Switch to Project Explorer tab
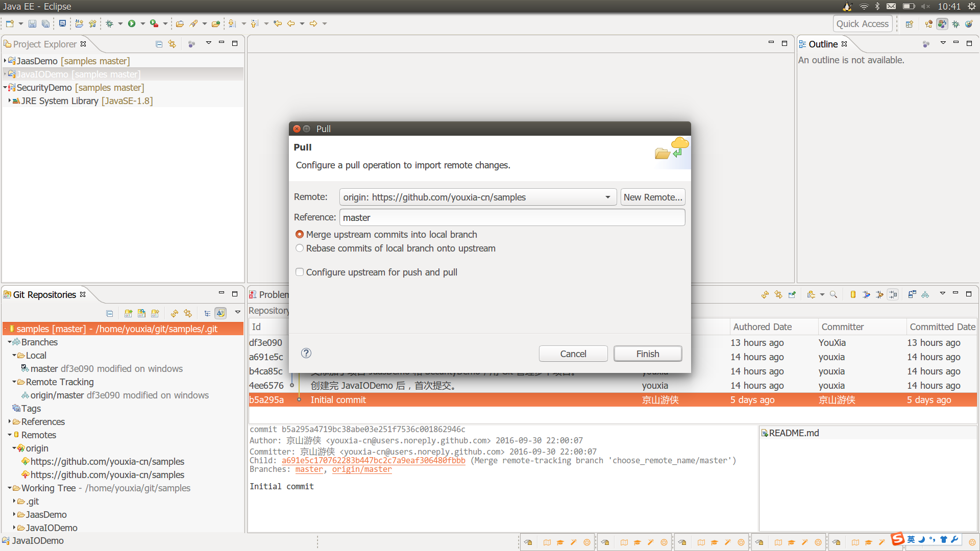 pyautogui.click(x=44, y=44)
